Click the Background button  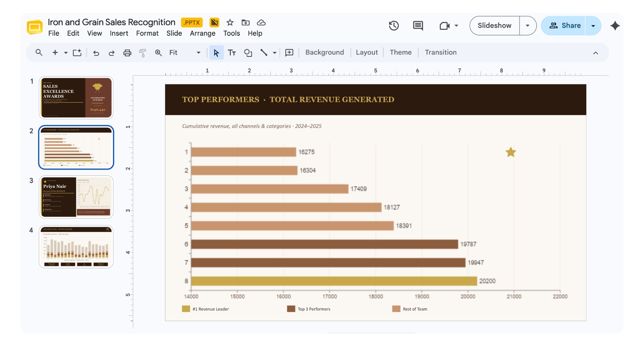324,52
